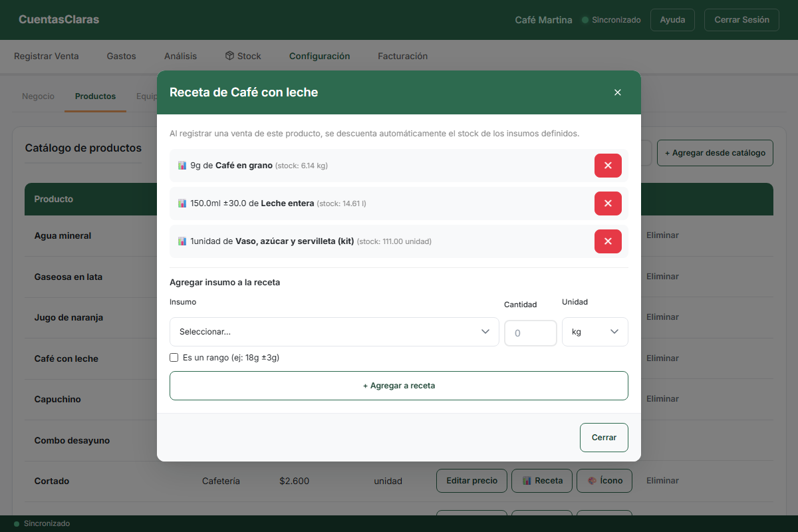Click the 'Combo desayuno' product name
The height and width of the screenshot is (532, 798).
click(x=72, y=440)
